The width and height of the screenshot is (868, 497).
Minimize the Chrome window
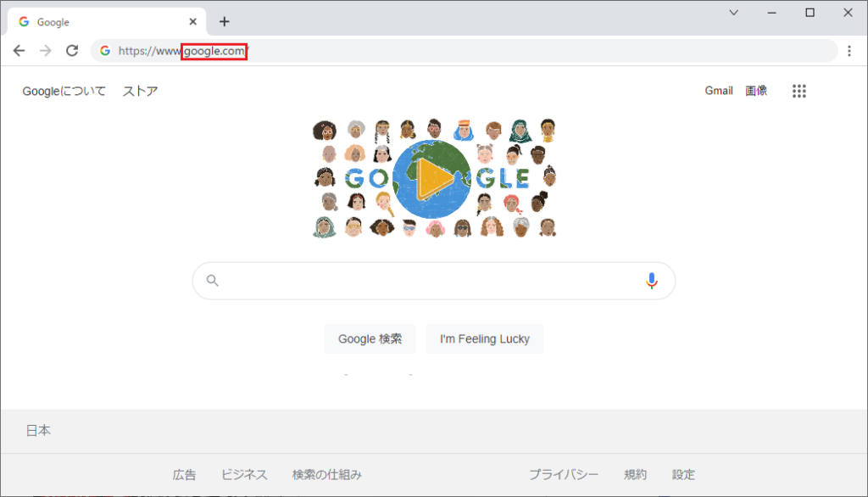tap(771, 12)
